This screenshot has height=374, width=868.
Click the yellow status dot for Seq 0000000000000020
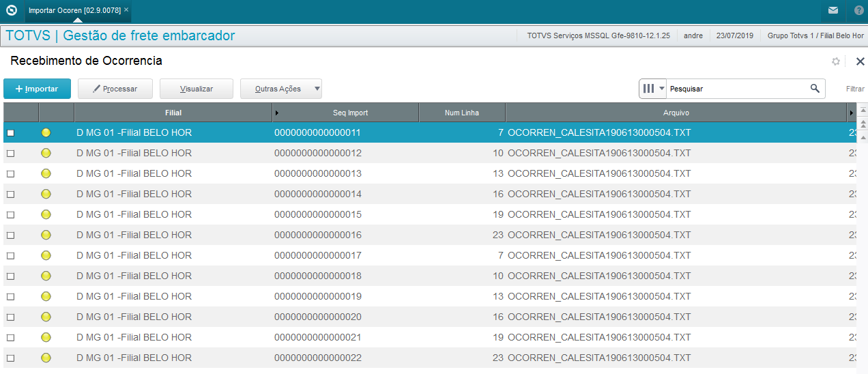point(46,317)
